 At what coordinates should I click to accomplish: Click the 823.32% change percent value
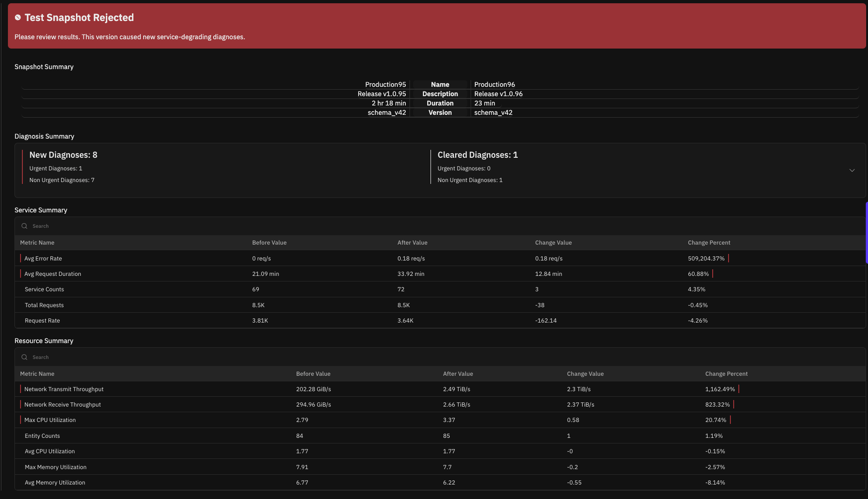tap(717, 405)
